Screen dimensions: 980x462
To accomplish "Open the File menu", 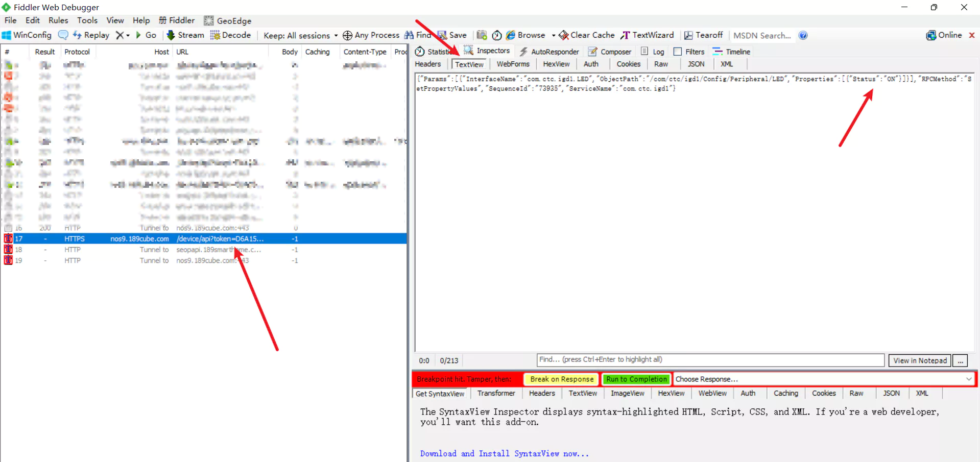I will point(10,20).
